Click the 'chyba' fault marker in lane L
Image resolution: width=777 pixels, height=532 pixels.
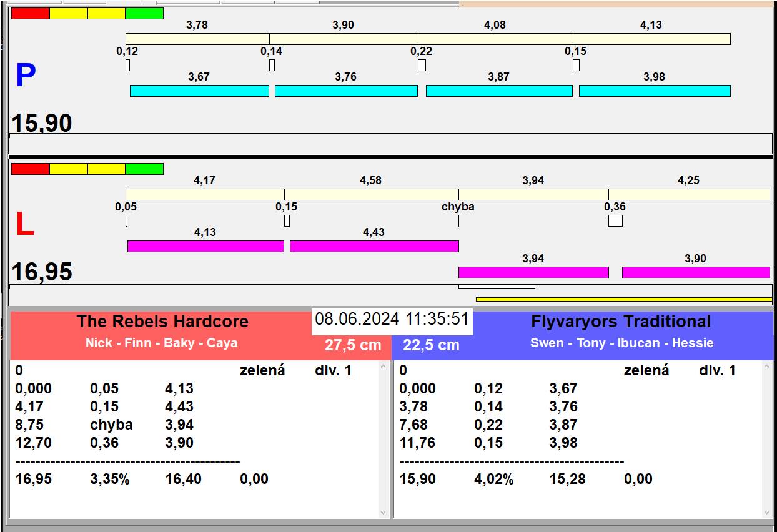coord(458,207)
